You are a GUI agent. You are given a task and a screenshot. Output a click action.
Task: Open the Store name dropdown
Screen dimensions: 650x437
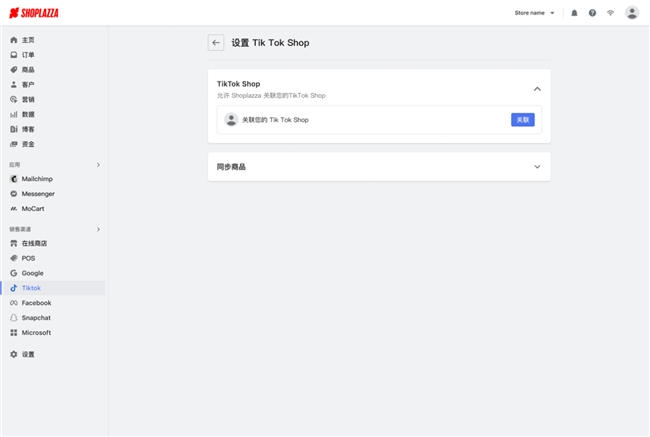[534, 13]
